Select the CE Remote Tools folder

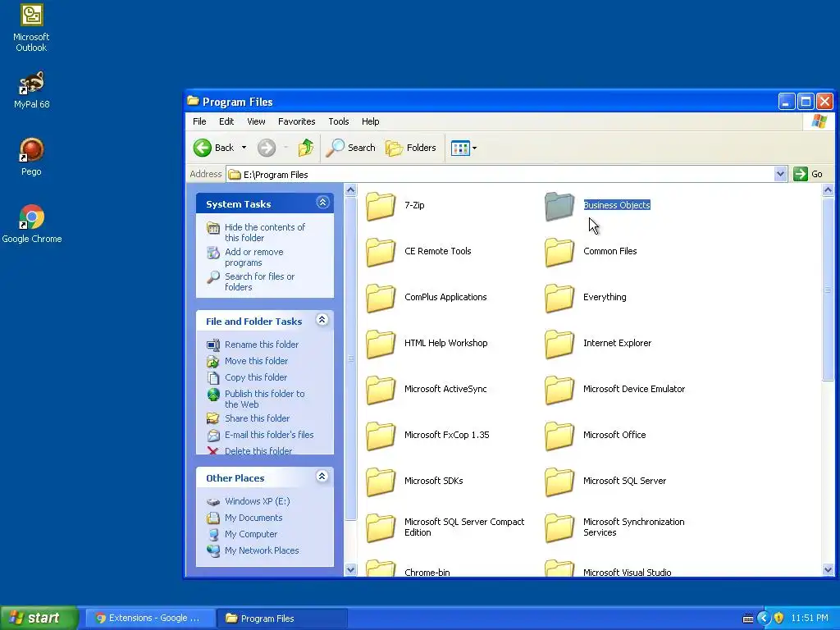tap(419, 251)
